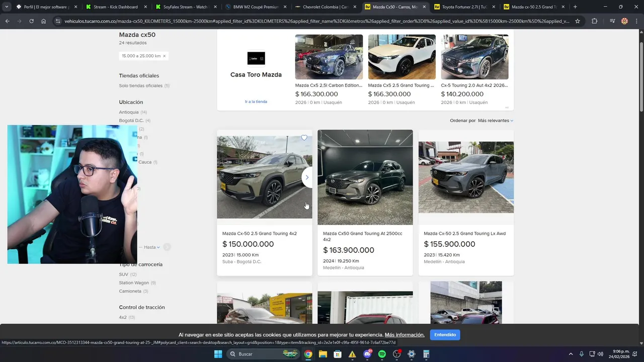The width and height of the screenshot is (644, 362).
Task: Open a new browser tab
Action: click(575, 7)
